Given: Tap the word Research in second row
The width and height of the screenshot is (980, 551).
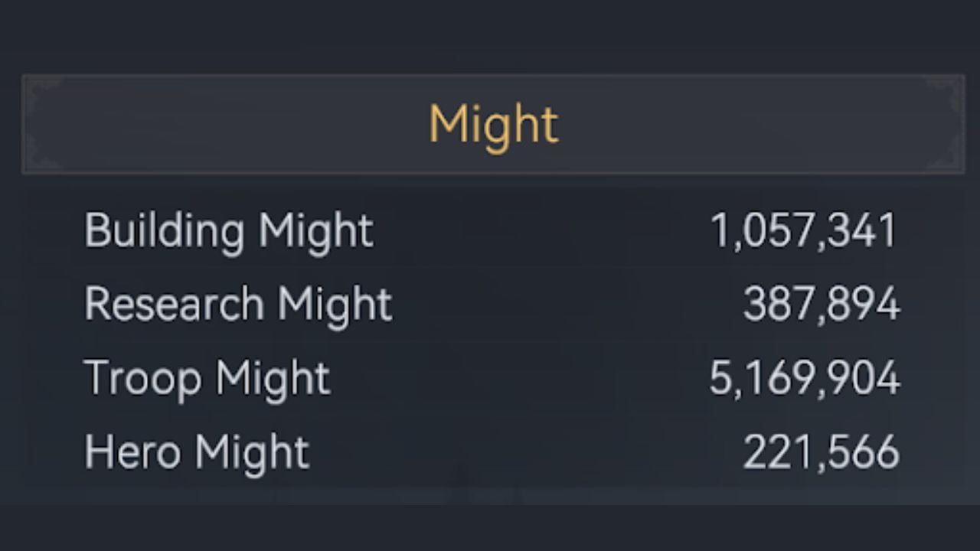Looking at the screenshot, I should click(x=174, y=304).
